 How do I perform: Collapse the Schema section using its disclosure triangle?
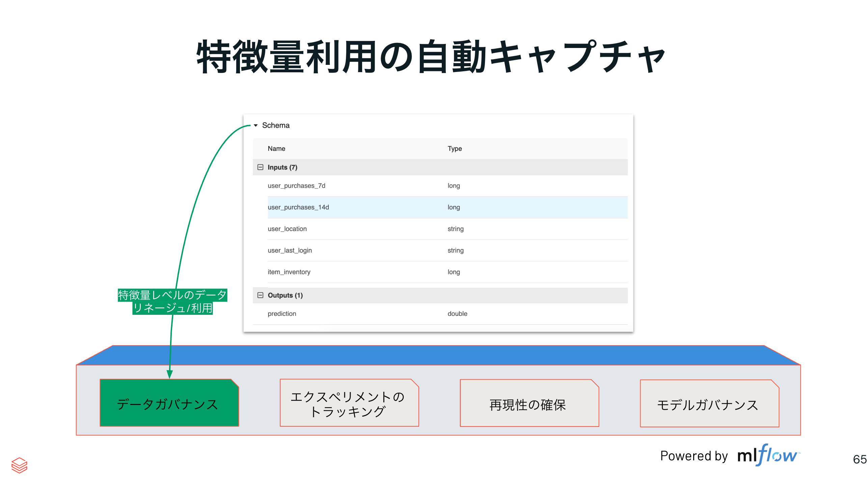pyautogui.click(x=255, y=125)
